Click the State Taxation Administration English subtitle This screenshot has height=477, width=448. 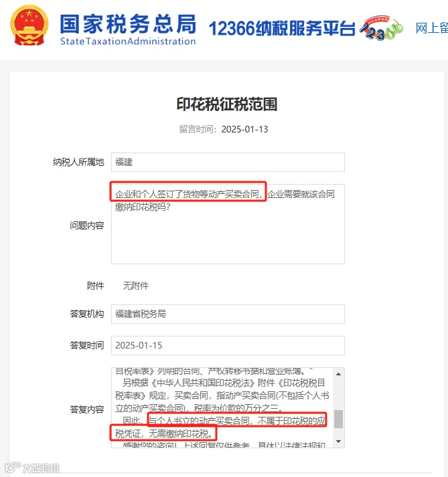128,41
